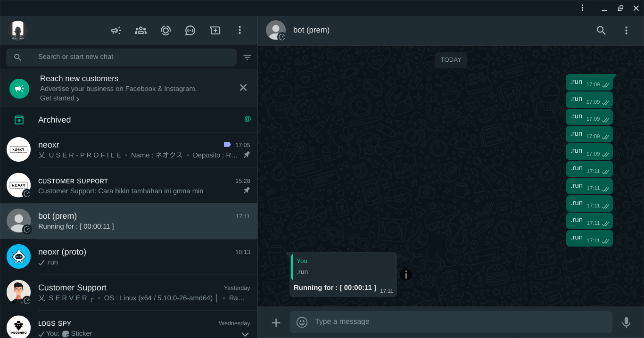Click bot (prem) avatar in chat header
The image size is (644, 338).
tap(276, 30)
